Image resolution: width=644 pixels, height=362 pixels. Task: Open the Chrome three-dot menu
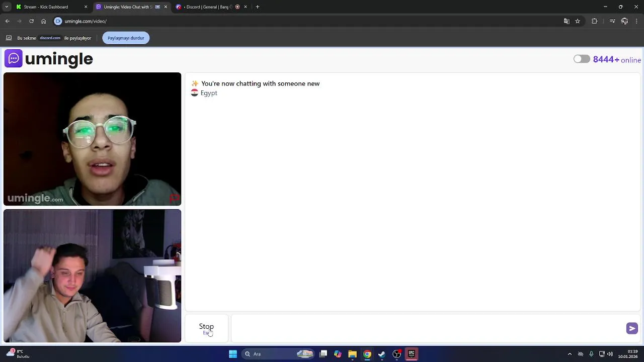pos(637,21)
